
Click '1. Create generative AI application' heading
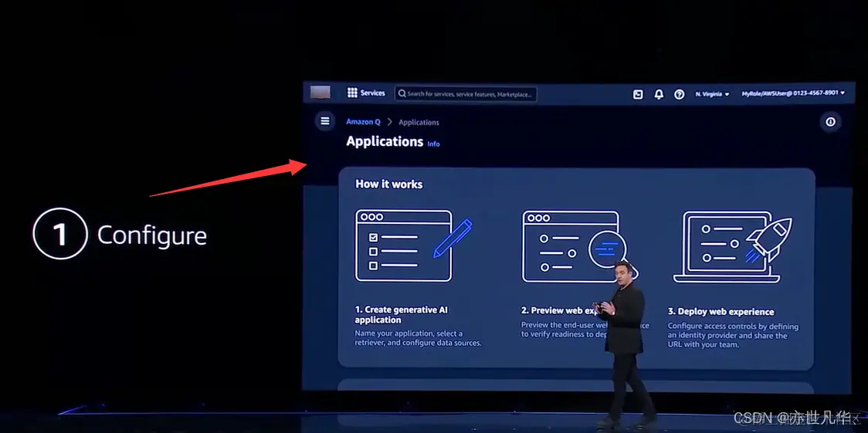402,315
